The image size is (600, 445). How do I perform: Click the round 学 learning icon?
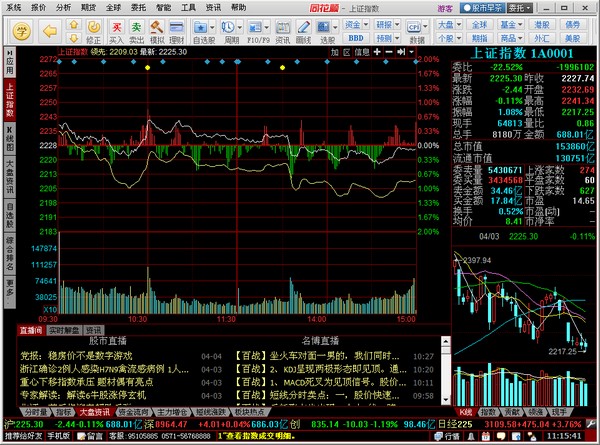22,28
